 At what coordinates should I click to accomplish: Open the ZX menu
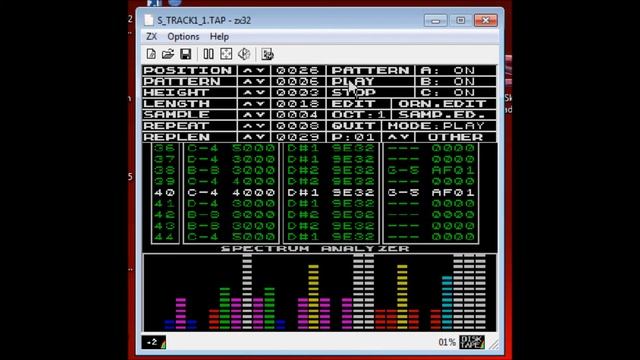point(151,37)
